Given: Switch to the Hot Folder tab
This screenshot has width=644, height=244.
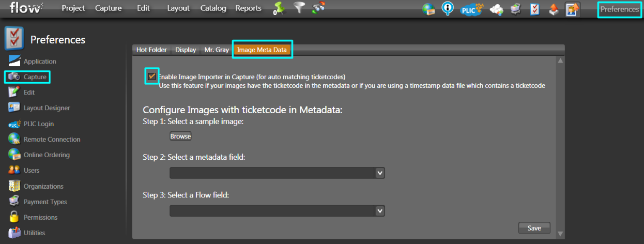Looking at the screenshot, I should [x=151, y=50].
